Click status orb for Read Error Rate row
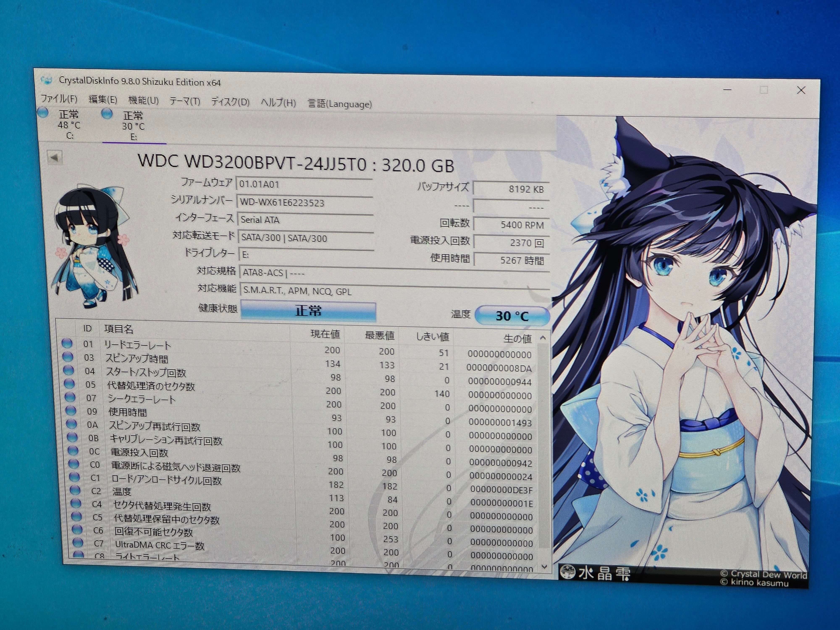840x630 pixels. click(x=67, y=343)
